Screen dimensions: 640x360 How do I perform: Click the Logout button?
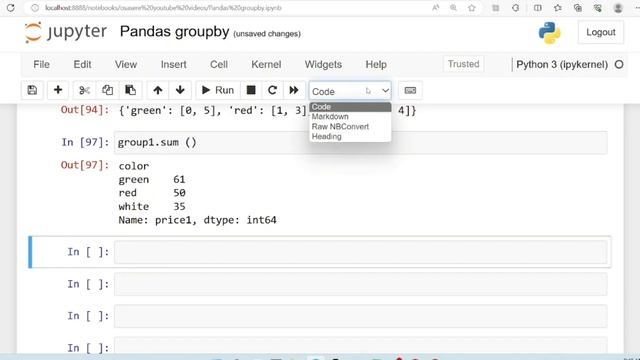coord(600,32)
